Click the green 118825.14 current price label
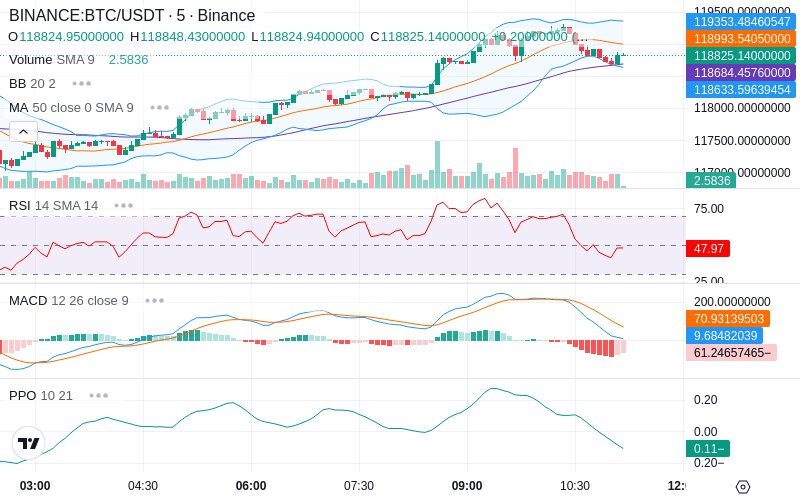The image size is (800, 500). coord(741,56)
